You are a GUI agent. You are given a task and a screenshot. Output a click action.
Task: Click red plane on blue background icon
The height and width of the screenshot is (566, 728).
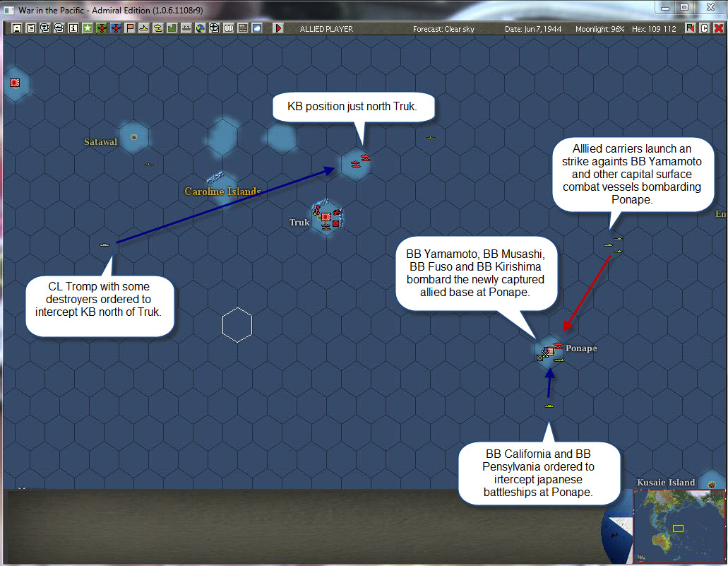pyautogui.click(x=116, y=28)
